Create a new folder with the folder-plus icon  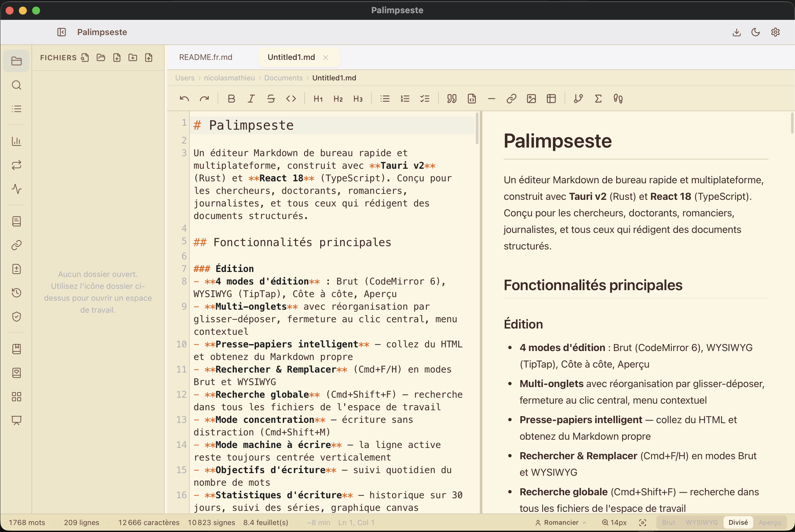pos(133,58)
